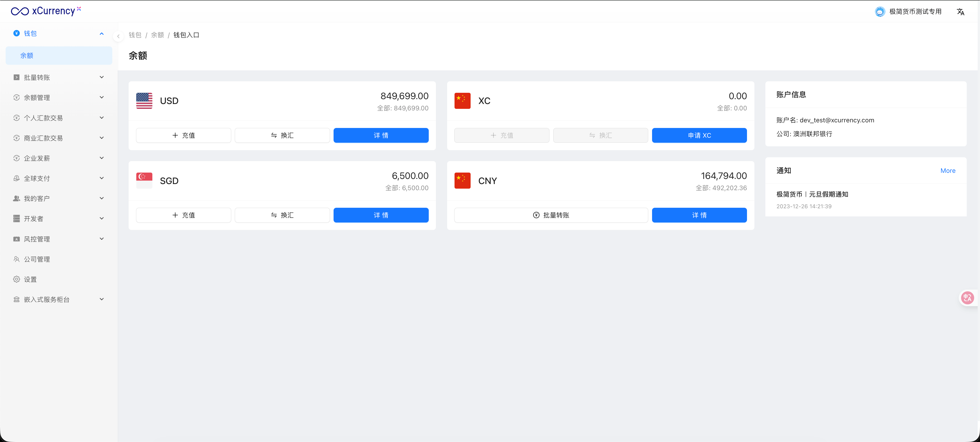Click the settings gear icon in sidebar
The image size is (980, 442).
(x=16, y=279)
